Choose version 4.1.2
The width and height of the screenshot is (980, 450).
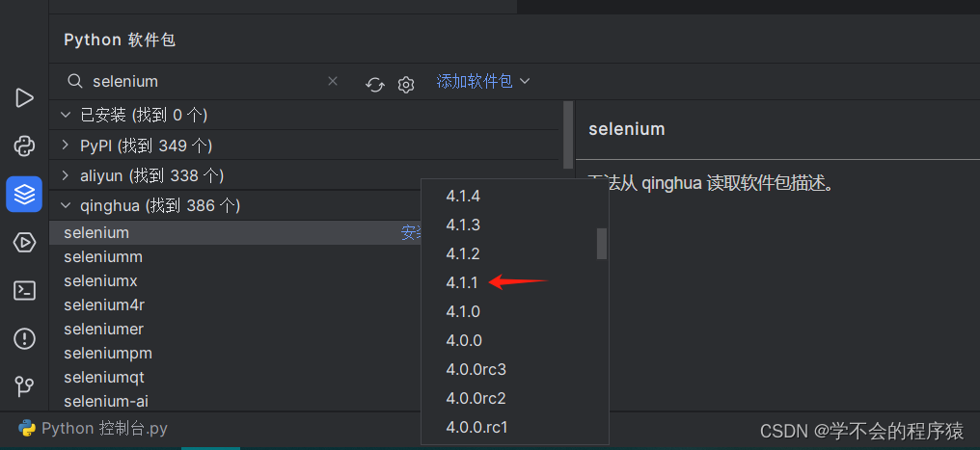[x=463, y=253]
